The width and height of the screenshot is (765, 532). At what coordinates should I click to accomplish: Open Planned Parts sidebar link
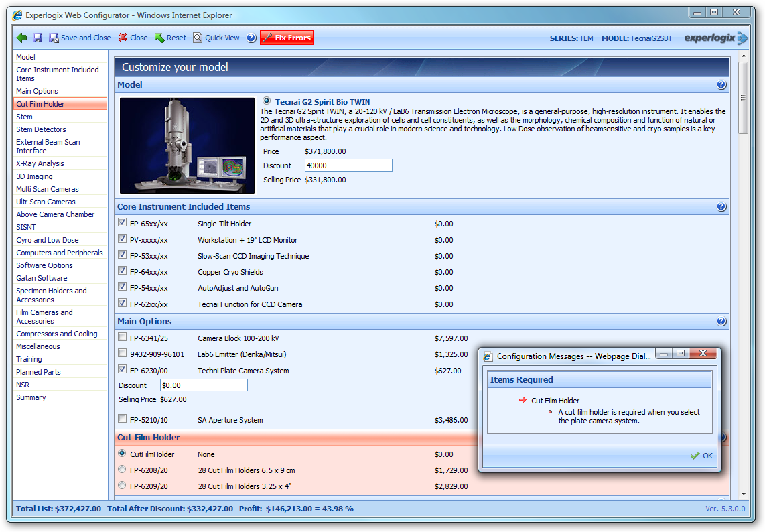[x=39, y=371]
